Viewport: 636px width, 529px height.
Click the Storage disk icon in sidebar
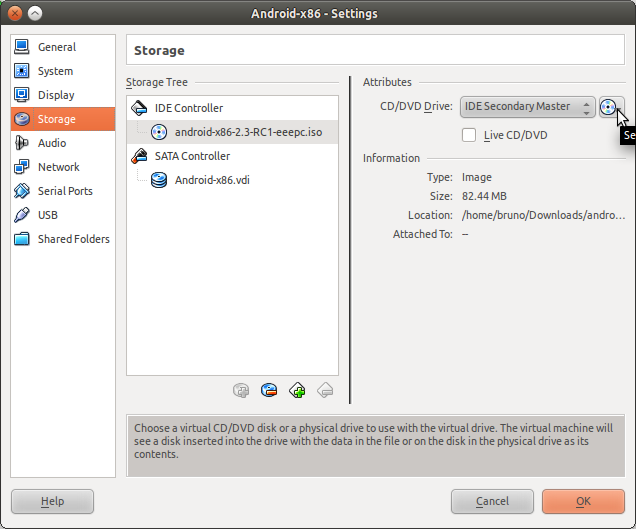click(x=21, y=118)
